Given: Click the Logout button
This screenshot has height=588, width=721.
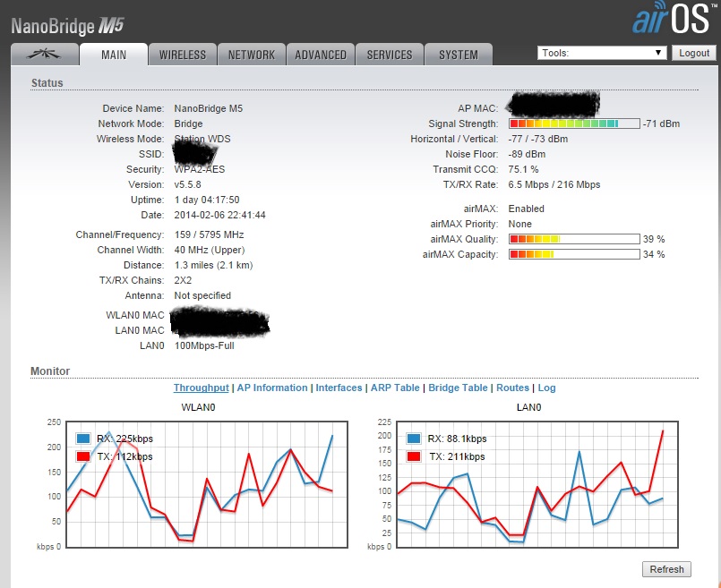Looking at the screenshot, I should pyautogui.click(x=694, y=53).
